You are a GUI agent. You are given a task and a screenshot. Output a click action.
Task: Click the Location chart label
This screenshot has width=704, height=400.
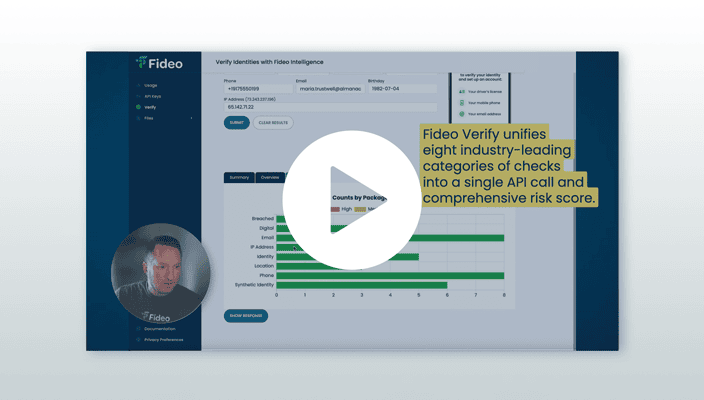(x=264, y=266)
